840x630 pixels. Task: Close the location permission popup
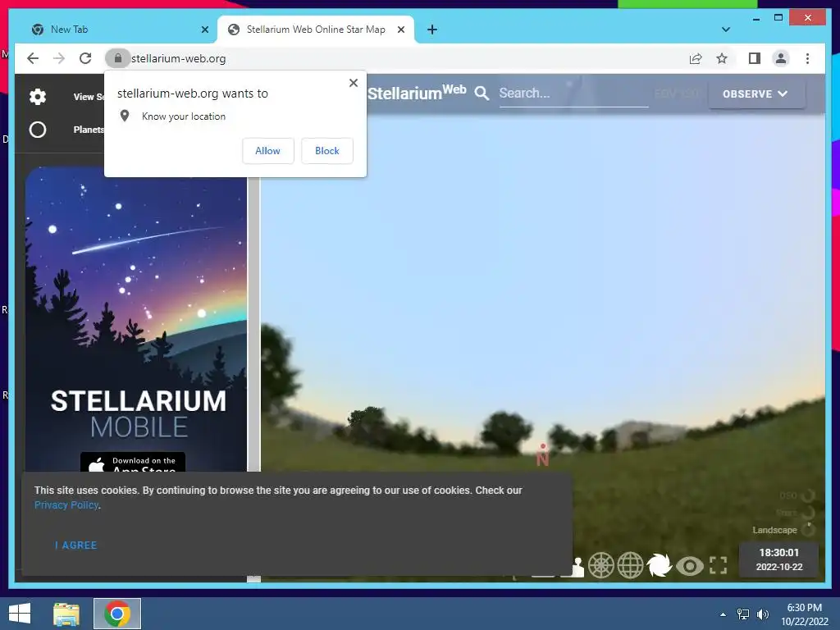tap(353, 83)
